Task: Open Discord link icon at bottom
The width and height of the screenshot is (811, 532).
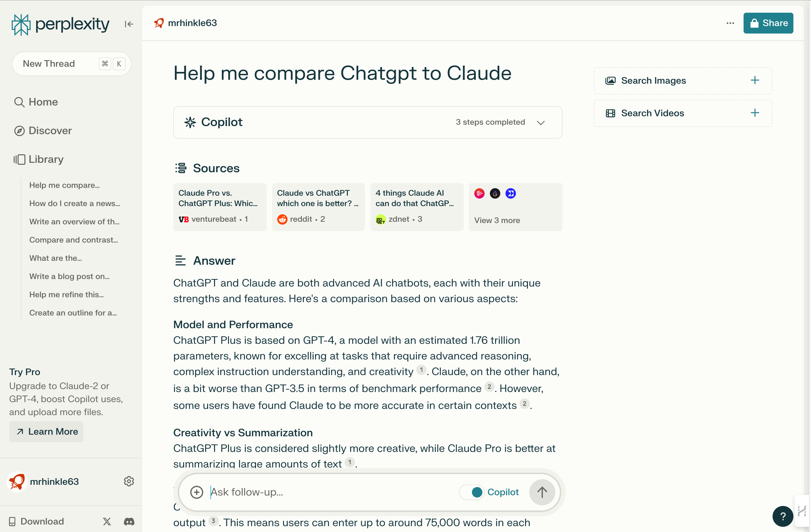Action: (x=129, y=522)
